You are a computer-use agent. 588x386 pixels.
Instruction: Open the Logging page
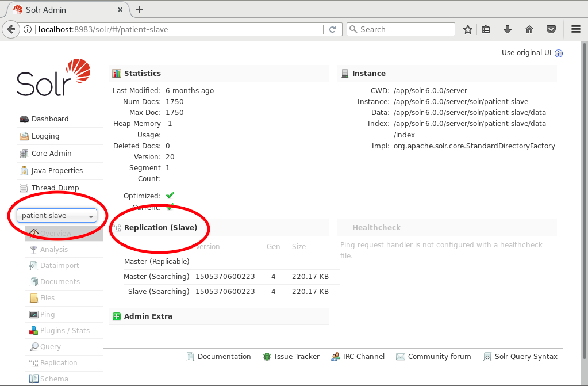coord(45,136)
